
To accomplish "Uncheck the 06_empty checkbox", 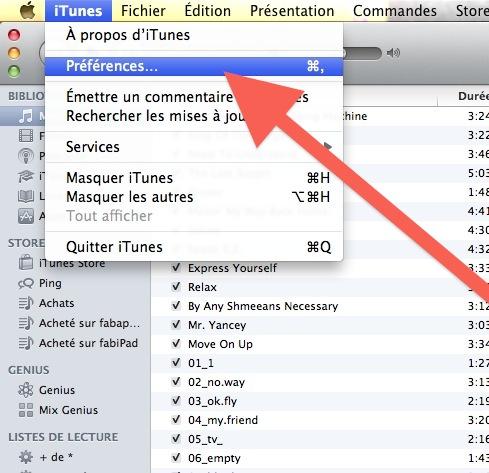I will coord(176,458).
